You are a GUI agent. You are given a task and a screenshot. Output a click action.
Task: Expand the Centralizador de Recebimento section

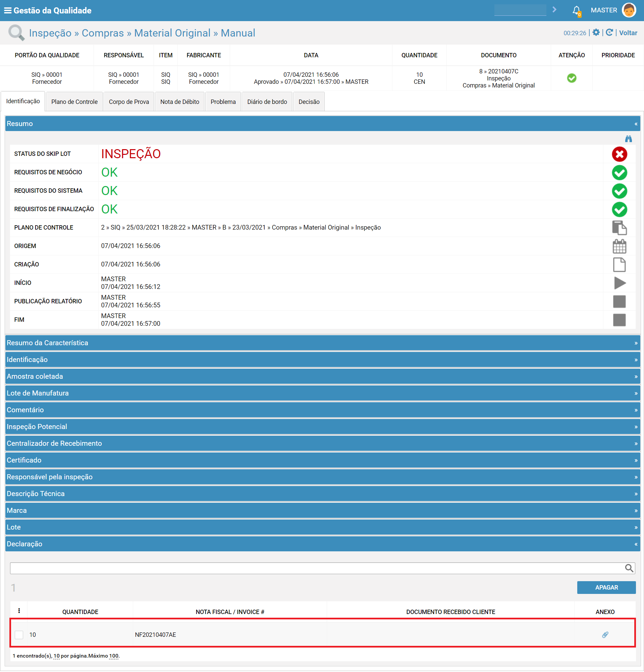tap(323, 443)
